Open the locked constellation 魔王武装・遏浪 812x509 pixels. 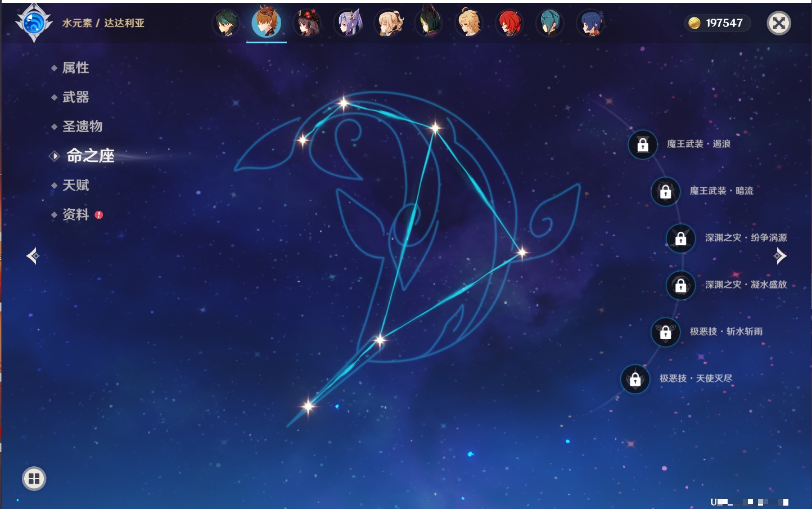coord(643,145)
